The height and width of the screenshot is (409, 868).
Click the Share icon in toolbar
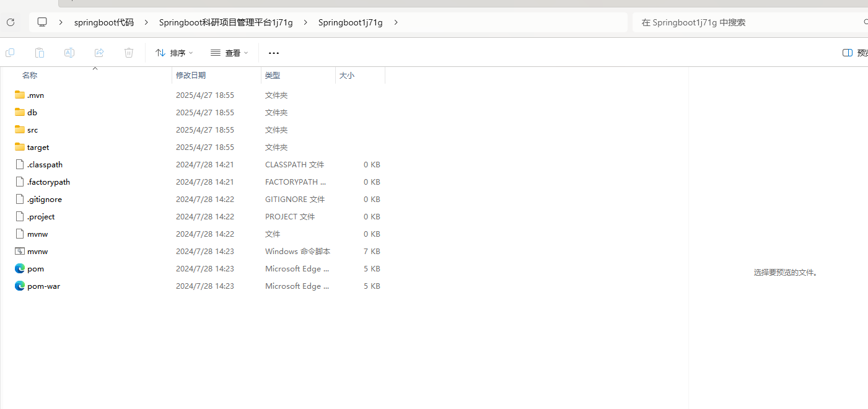tap(99, 53)
